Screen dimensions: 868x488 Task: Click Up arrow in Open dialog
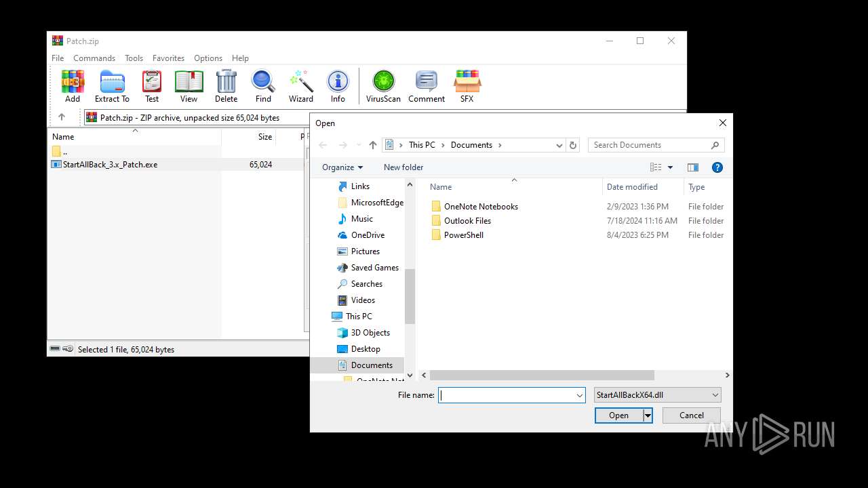tap(372, 145)
